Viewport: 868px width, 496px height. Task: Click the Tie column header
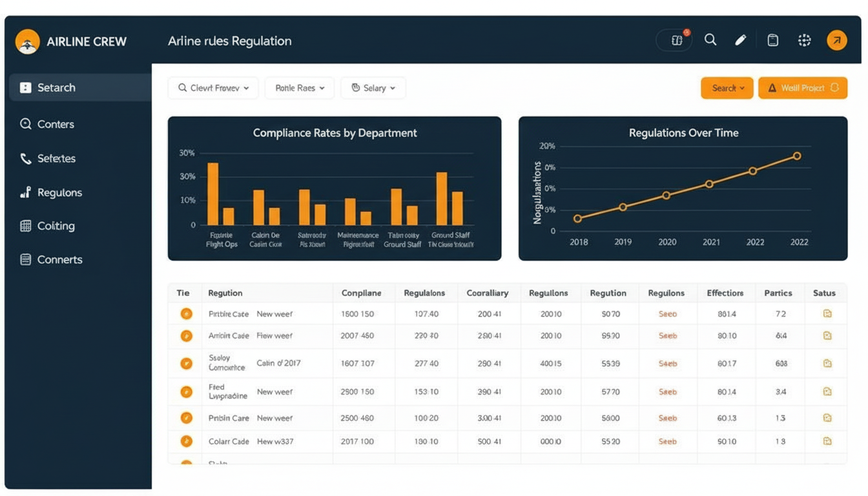(183, 293)
